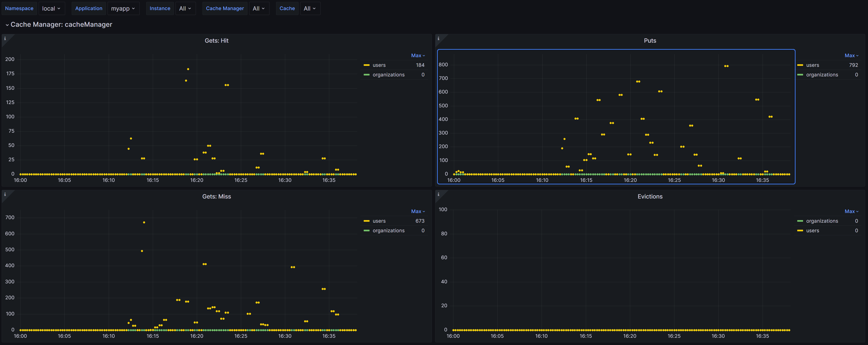Click info icon on Puts panel
This screenshot has width=868, height=345.
coord(438,38)
